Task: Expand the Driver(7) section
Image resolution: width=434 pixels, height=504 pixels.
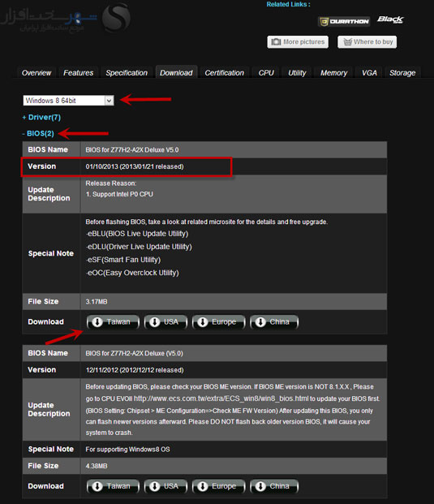Action: point(41,118)
